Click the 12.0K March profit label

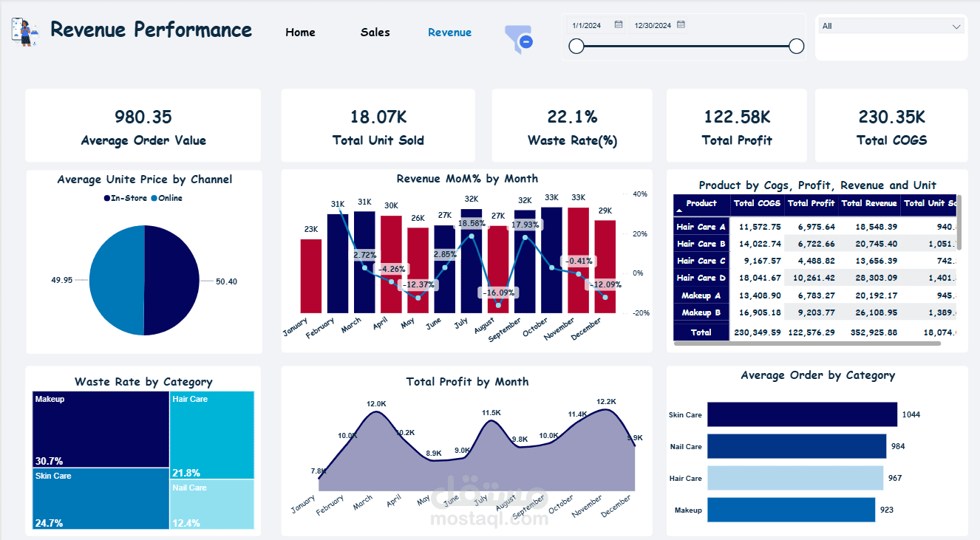(x=376, y=404)
